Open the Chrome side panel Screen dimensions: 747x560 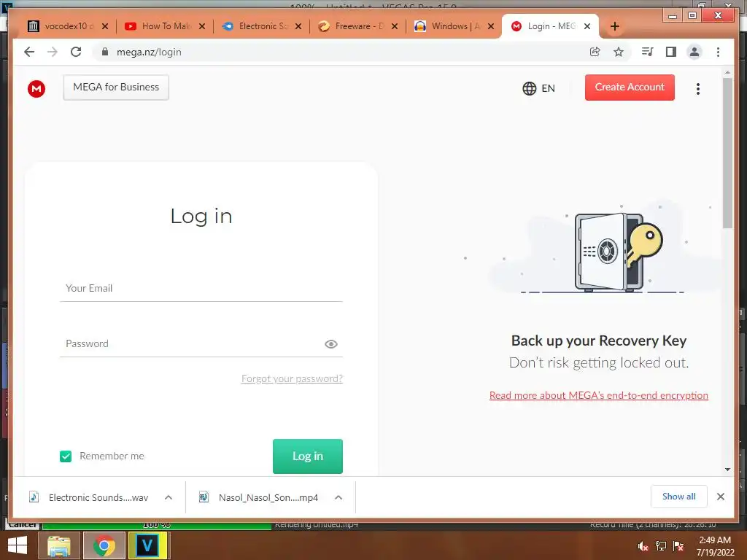point(671,52)
